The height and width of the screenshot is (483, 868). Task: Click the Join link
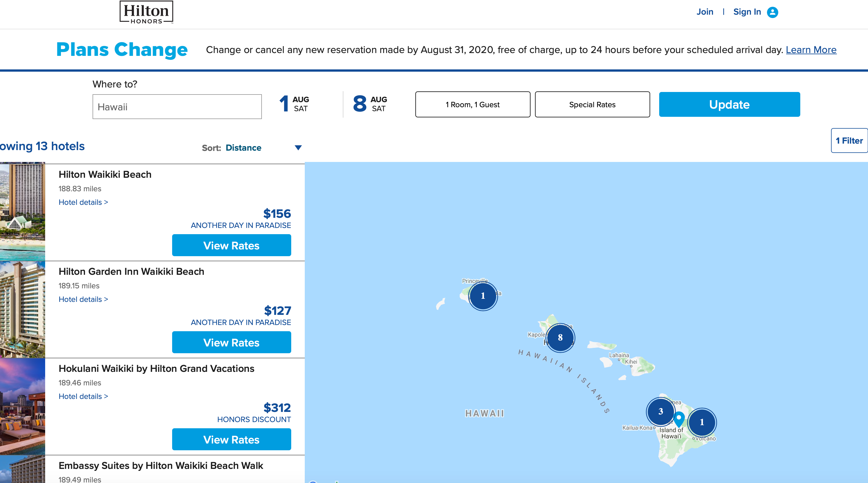705,12
